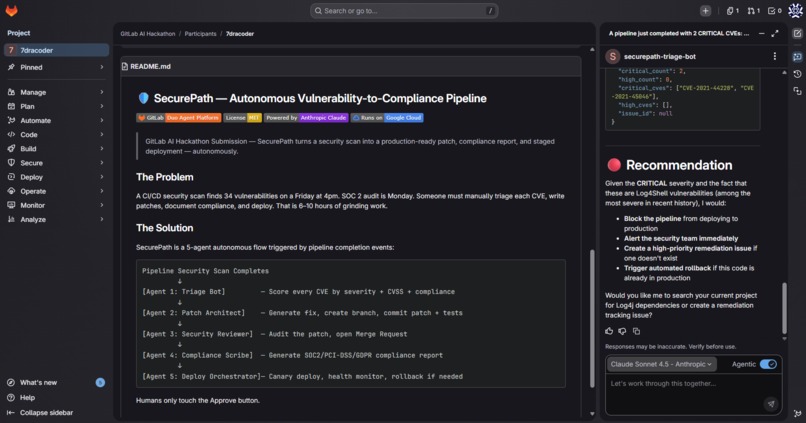Open merge requests counter icon

pyautogui.click(x=754, y=11)
